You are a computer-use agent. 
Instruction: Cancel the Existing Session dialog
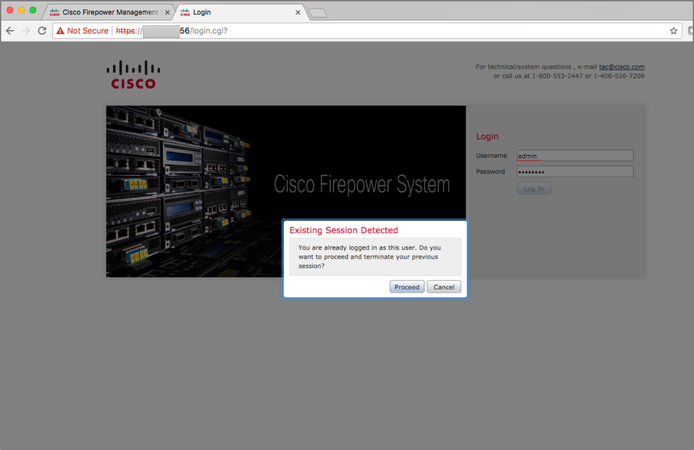tap(444, 287)
